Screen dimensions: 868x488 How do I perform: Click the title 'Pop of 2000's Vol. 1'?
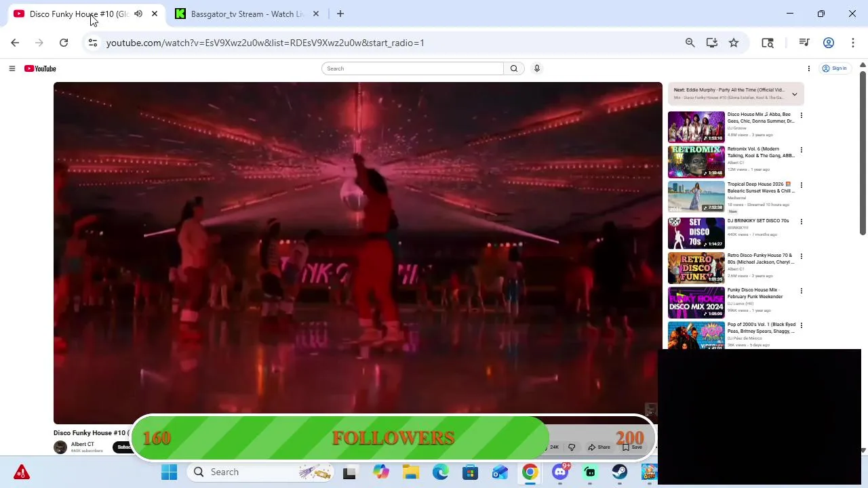click(761, 328)
